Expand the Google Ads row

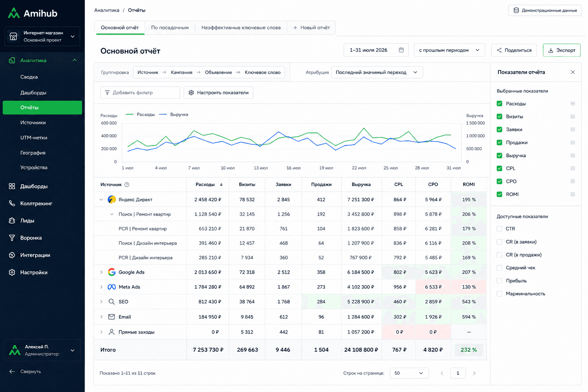pos(101,272)
